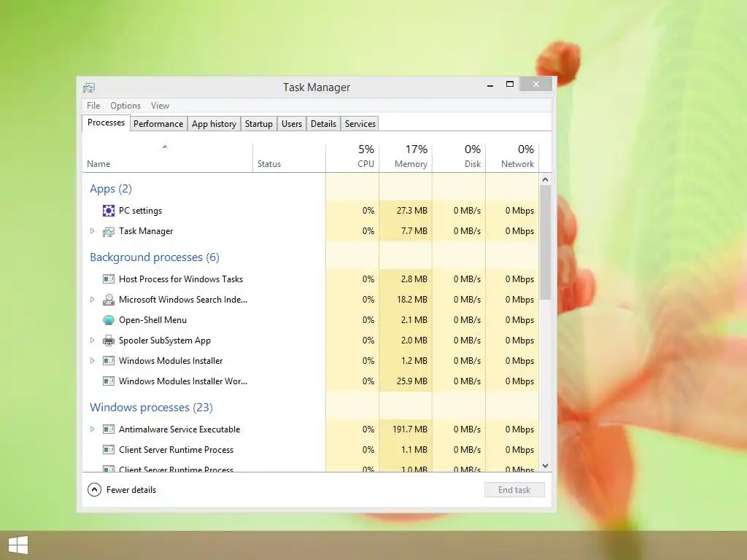Screen dimensions: 747x560
Task: Click Microsoft Windows Search Indexer icon
Action: point(109,300)
